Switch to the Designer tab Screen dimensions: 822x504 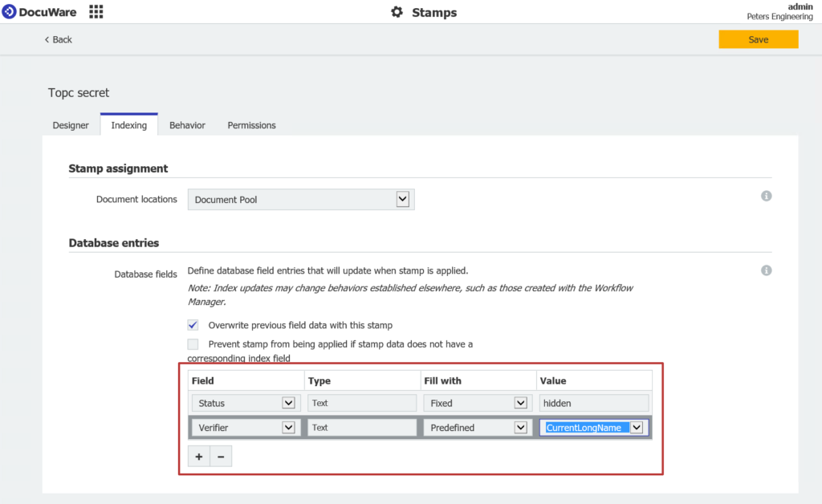[71, 125]
